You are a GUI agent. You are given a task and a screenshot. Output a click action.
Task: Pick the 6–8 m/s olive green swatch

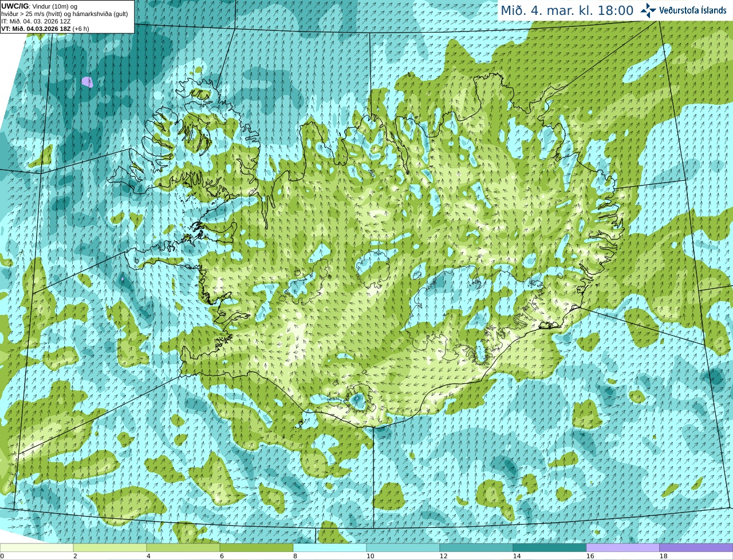[x=257, y=547]
